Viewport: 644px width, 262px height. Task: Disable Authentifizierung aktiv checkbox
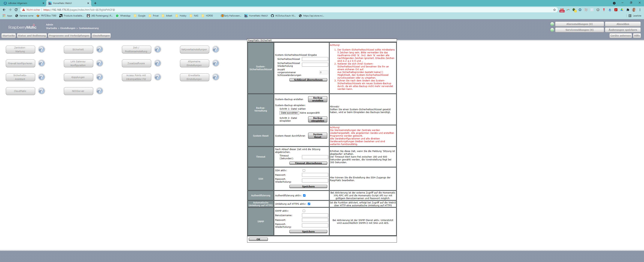pyautogui.click(x=304, y=196)
